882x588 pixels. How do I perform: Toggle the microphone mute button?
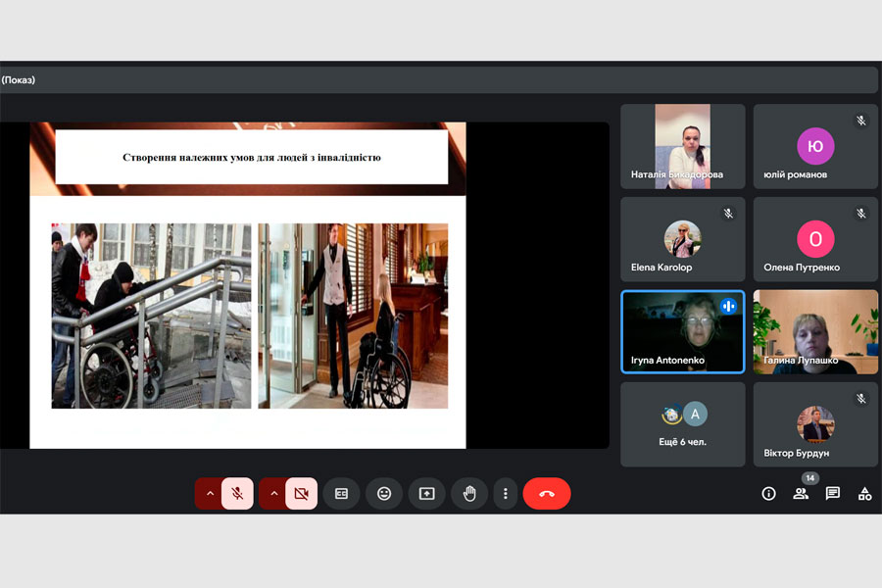pyautogui.click(x=237, y=494)
